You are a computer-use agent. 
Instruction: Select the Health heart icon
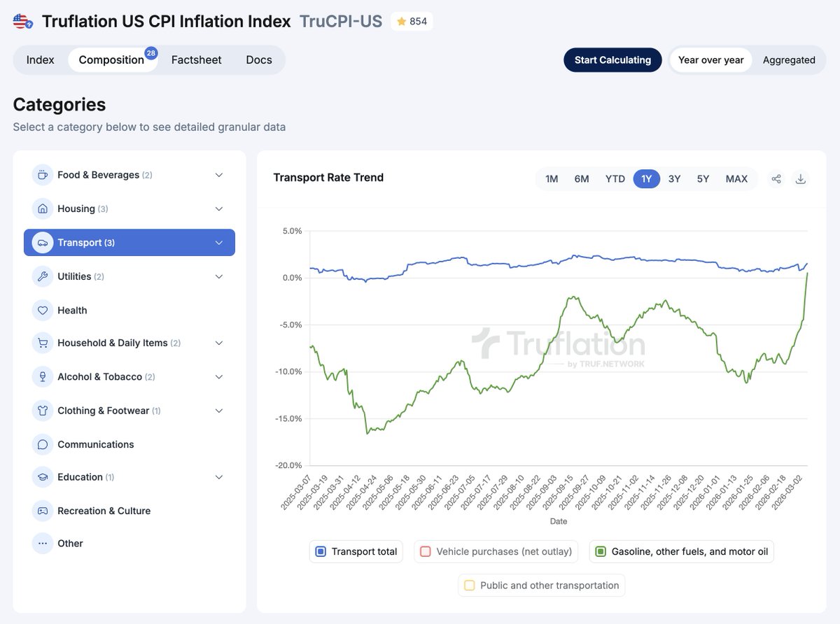(x=42, y=310)
